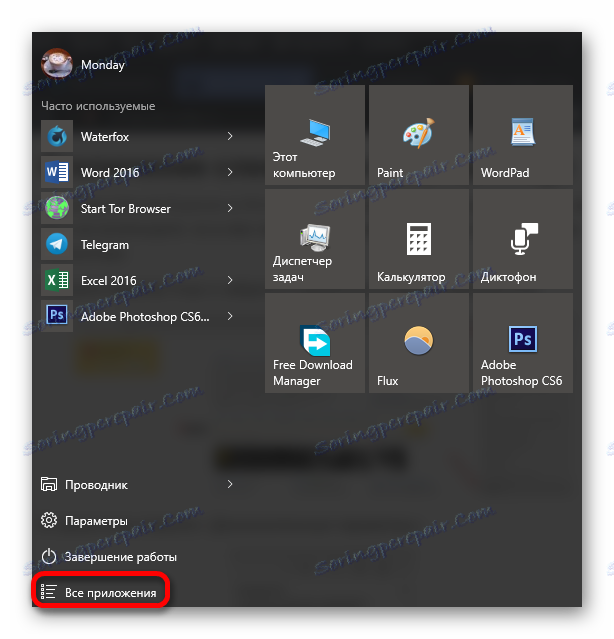614x639 pixels.
Task: Select the Waterfox name label
Action: click(x=105, y=137)
